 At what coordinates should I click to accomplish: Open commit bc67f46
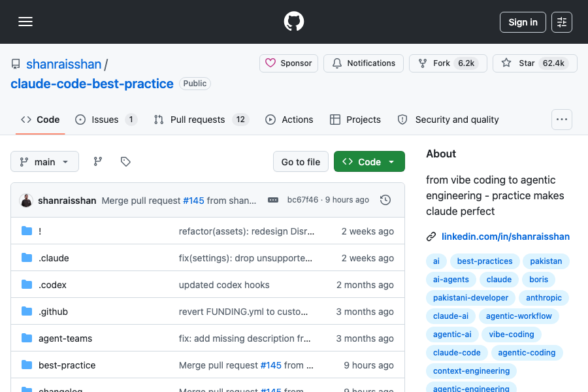point(302,200)
